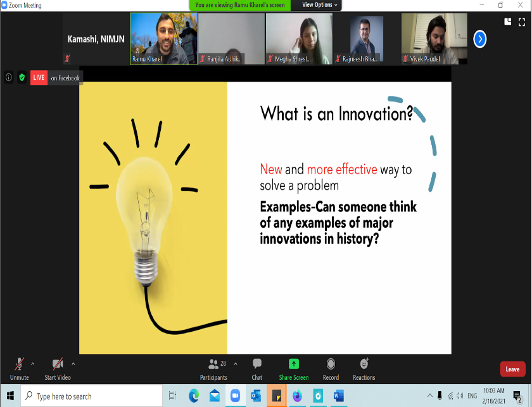Screen dimensions: 532x407
Task: Expand the View Options dropdown
Action: click(x=320, y=5)
